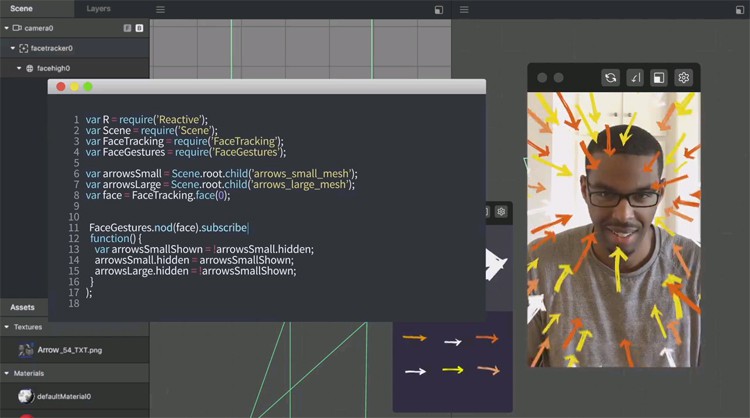Viewport: 750px width, 418px height.
Task: Collapse the Textures section in Assets
Action: point(5,327)
